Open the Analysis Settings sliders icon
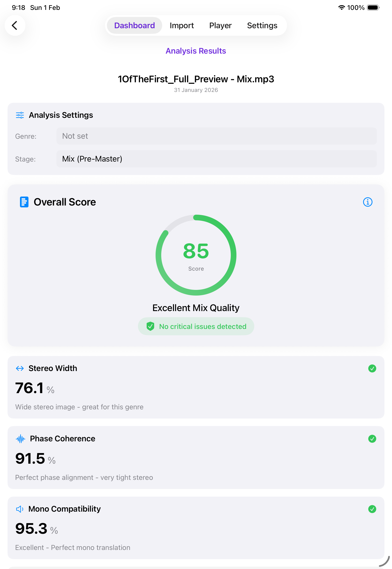 tap(20, 115)
